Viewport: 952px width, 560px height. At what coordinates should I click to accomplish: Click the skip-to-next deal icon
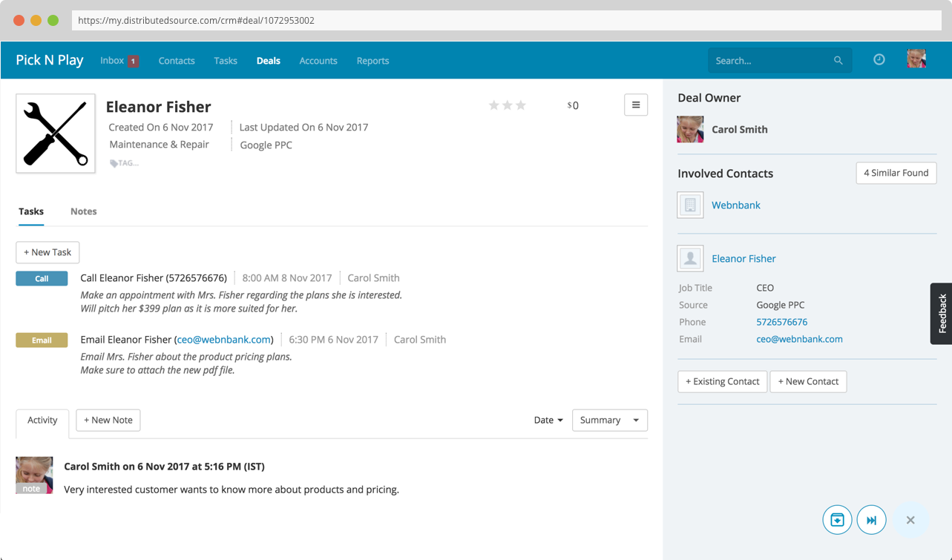point(872,520)
